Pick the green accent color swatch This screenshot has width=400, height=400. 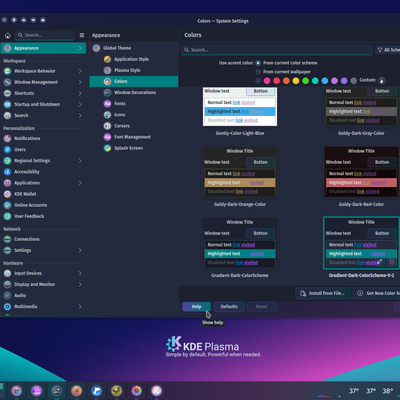pyautogui.click(x=305, y=81)
